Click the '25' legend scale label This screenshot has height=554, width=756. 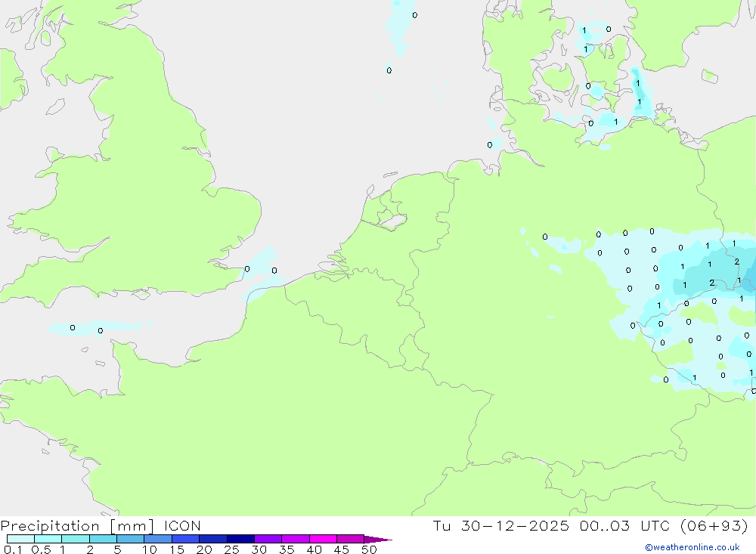(x=232, y=549)
